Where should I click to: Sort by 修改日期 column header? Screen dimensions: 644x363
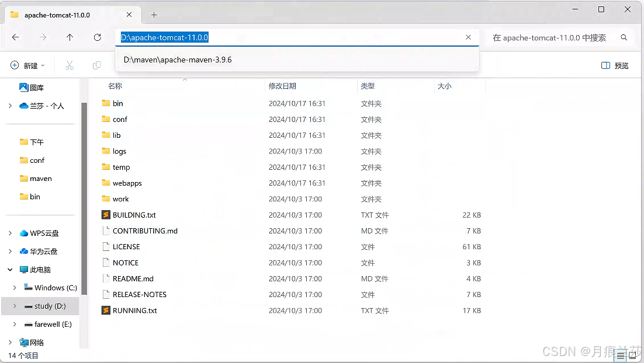click(282, 86)
